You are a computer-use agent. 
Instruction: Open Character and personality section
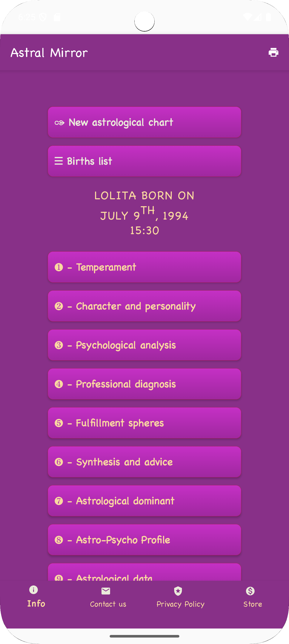[x=144, y=306]
